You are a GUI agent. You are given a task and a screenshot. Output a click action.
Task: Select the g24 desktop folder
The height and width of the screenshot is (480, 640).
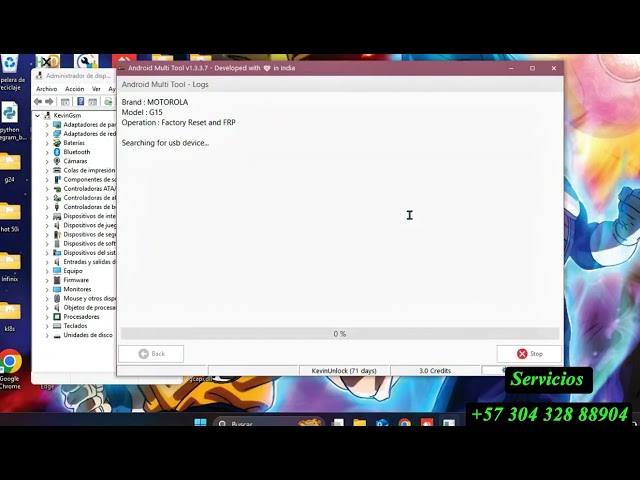(x=10, y=167)
